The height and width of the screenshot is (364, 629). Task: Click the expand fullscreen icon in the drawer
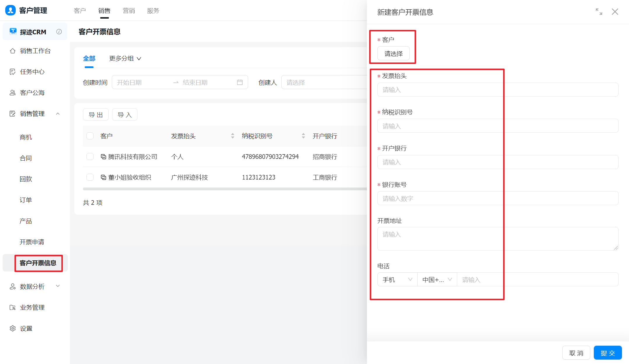coord(599,12)
